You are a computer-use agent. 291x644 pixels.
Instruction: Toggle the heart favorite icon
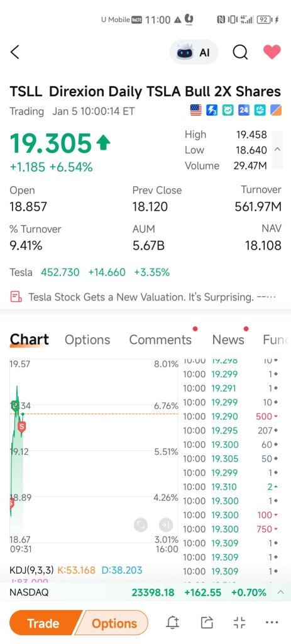tap(272, 52)
